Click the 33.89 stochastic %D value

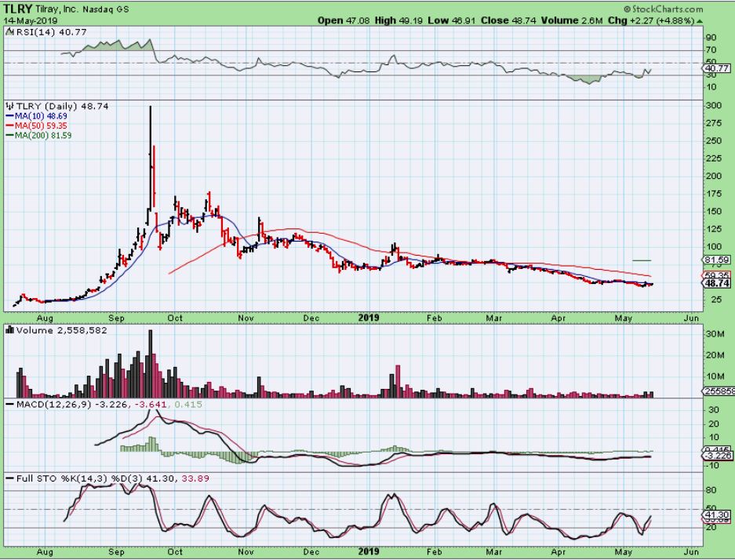[194, 478]
